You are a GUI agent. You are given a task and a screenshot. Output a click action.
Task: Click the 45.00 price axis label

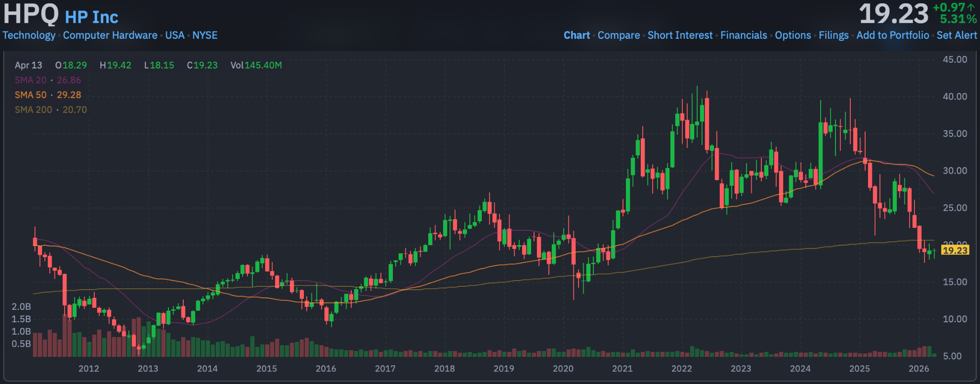pyautogui.click(x=955, y=59)
